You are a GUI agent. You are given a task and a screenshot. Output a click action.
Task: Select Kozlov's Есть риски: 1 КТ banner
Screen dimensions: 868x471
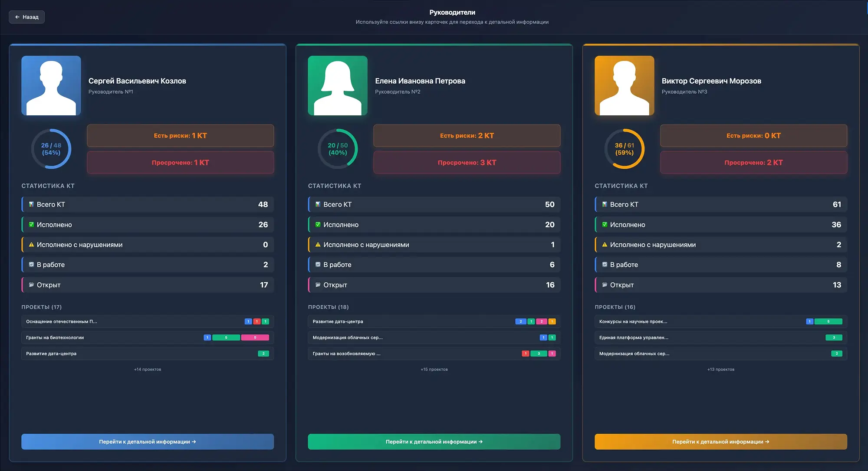[180, 136]
